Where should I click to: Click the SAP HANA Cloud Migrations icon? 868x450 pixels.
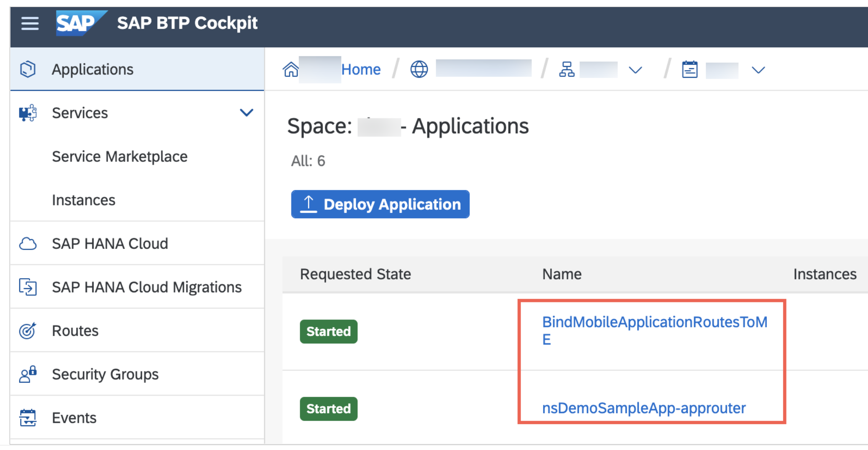click(27, 287)
